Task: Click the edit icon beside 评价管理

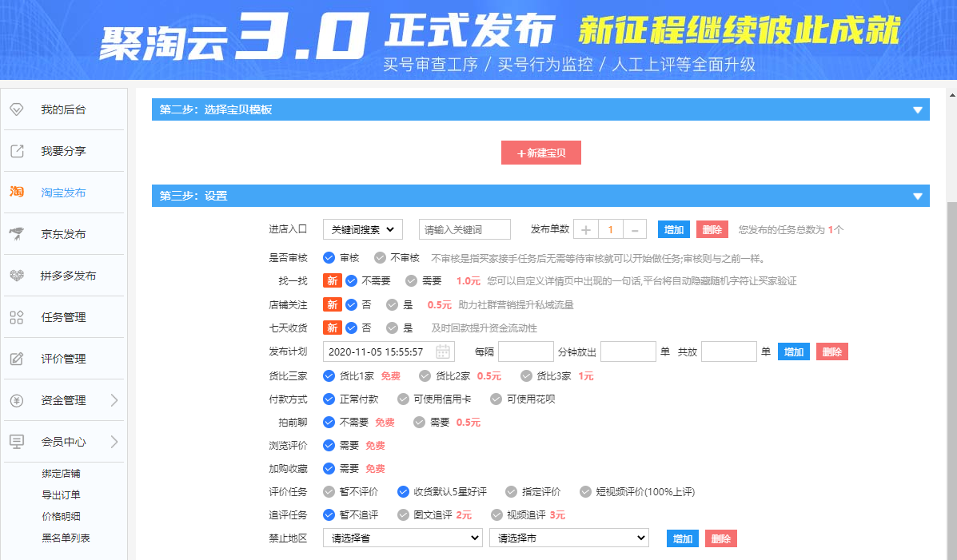Action: (17, 359)
